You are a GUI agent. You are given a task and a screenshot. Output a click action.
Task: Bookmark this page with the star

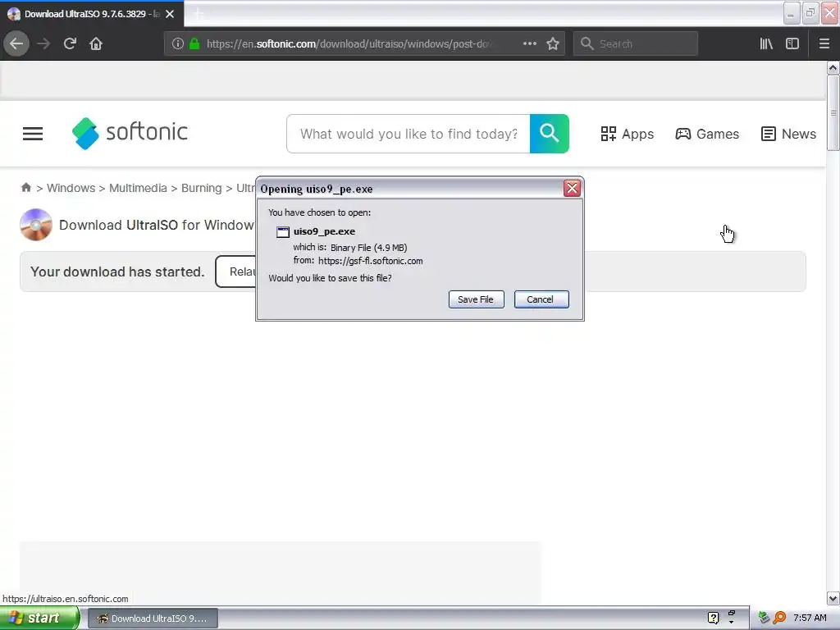553,44
